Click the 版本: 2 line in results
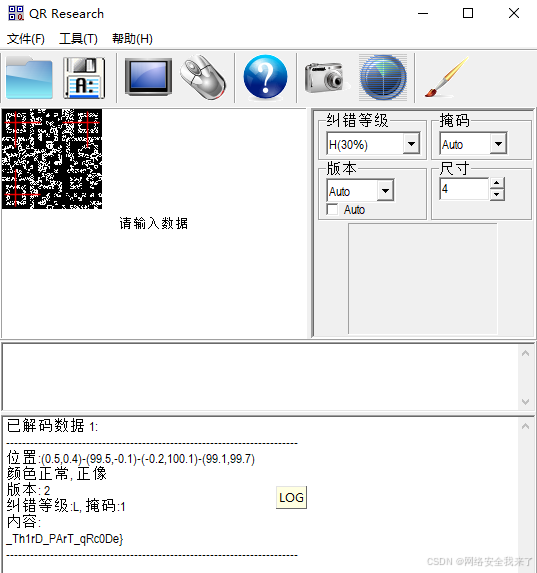The width and height of the screenshot is (537, 573). pyautogui.click(x=28, y=490)
